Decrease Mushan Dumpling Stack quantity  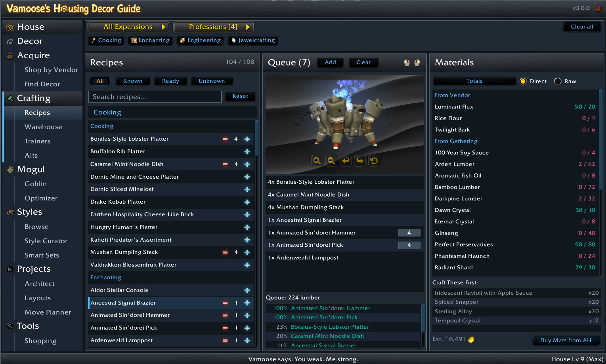(225, 252)
